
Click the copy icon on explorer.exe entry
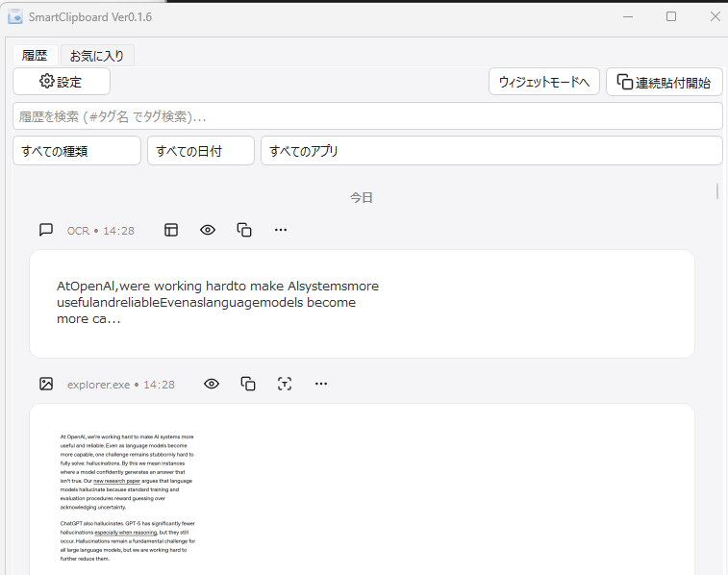(248, 384)
